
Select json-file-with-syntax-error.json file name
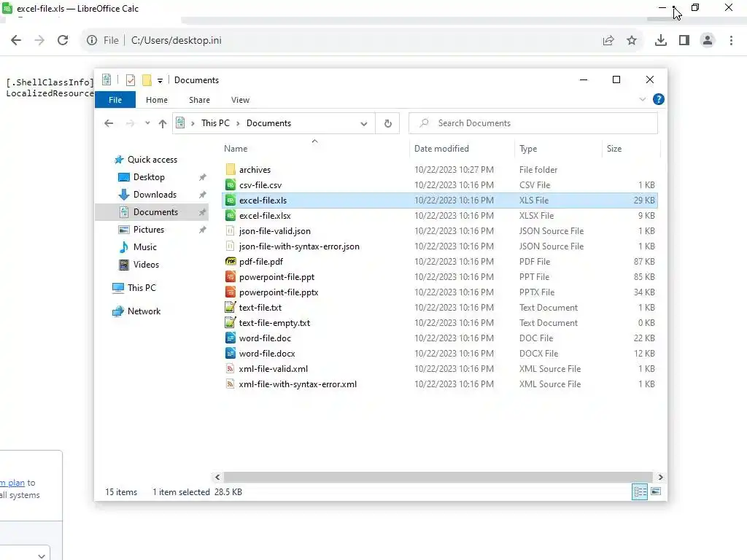(299, 246)
